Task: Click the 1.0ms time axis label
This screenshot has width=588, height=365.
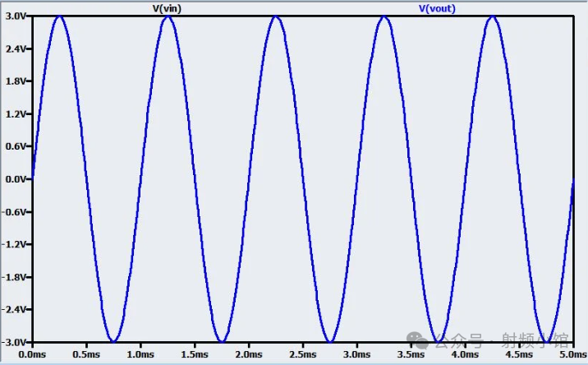Action: pyautogui.click(x=140, y=355)
